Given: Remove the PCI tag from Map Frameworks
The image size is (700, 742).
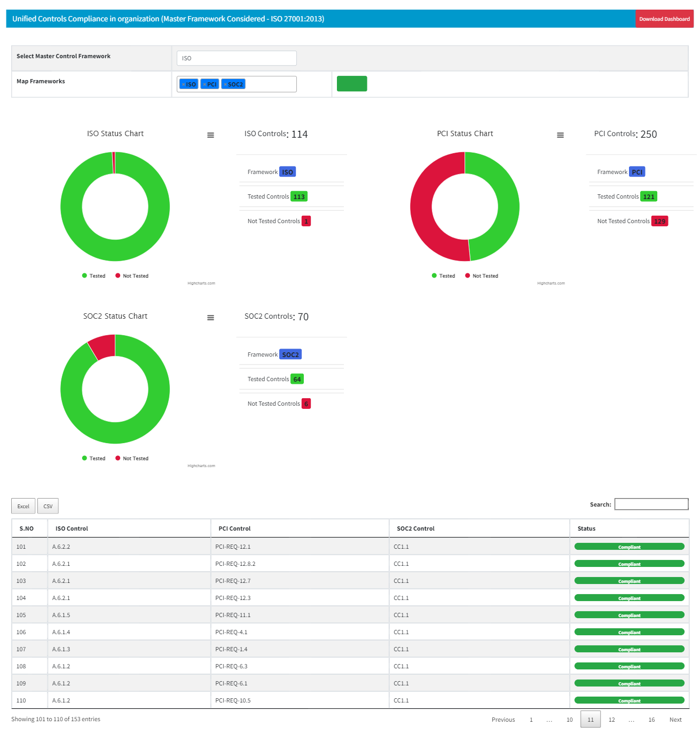Looking at the screenshot, I should [x=204, y=84].
